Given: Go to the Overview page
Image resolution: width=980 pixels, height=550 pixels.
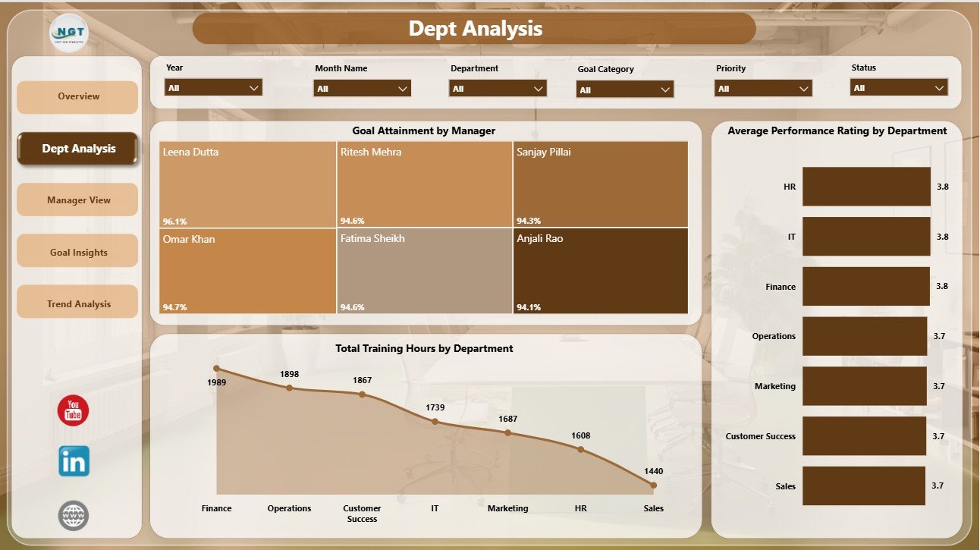Looking at the screenshot, I should tap(77, 97).
